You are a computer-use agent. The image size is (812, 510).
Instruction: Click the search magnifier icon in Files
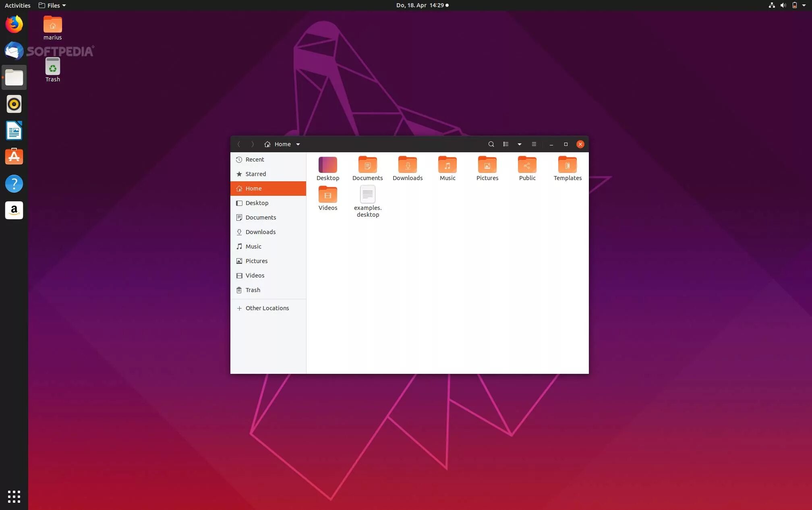(491, 144)
